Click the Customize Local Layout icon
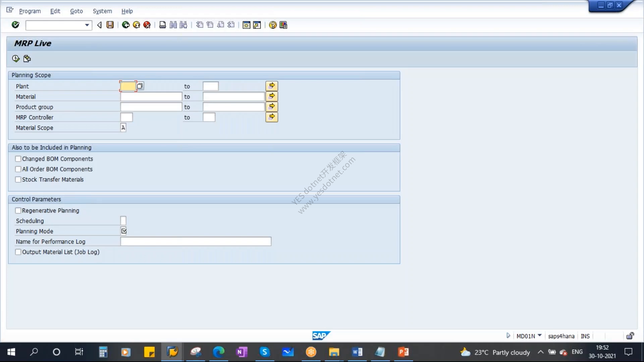The height and width of the screenshot is (362, 644). point(283,25)
